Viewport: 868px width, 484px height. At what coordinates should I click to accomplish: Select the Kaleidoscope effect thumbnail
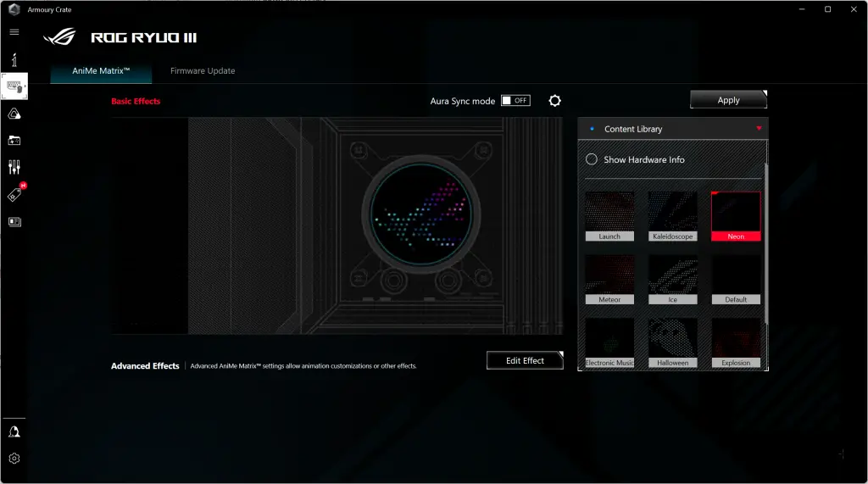tap(672, 216)
